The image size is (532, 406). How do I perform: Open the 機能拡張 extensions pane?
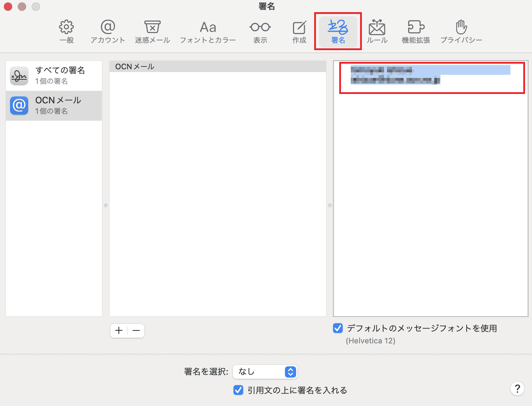416,32
